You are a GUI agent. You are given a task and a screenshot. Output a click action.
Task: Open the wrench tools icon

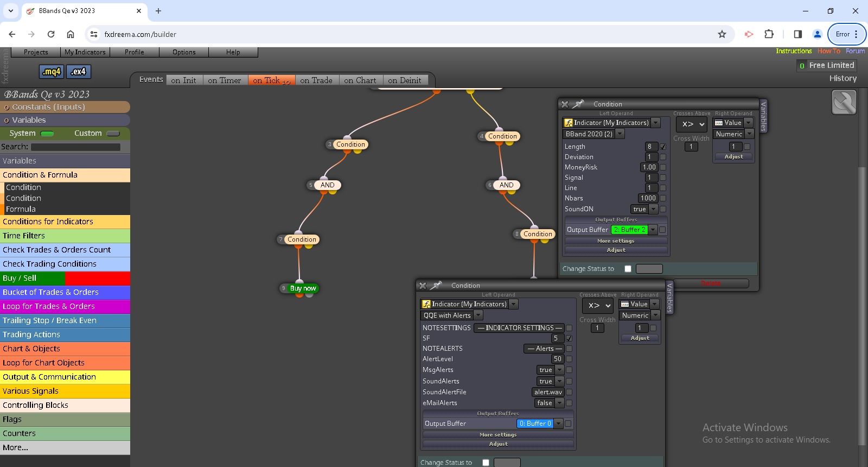click(x=844, y=102)
